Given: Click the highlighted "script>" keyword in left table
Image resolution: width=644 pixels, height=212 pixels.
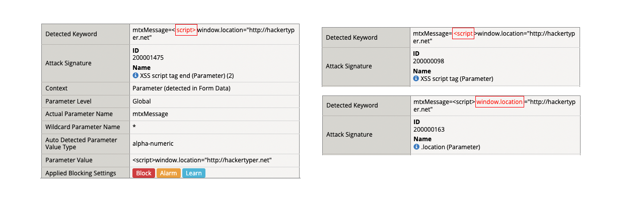Looking at the screenshot, I should point(186,30).
